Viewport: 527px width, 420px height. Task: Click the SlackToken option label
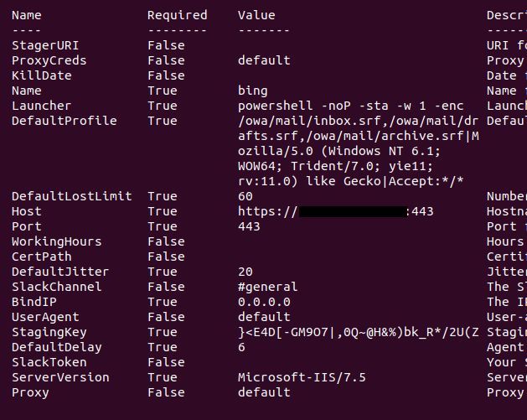coord(49,362)
